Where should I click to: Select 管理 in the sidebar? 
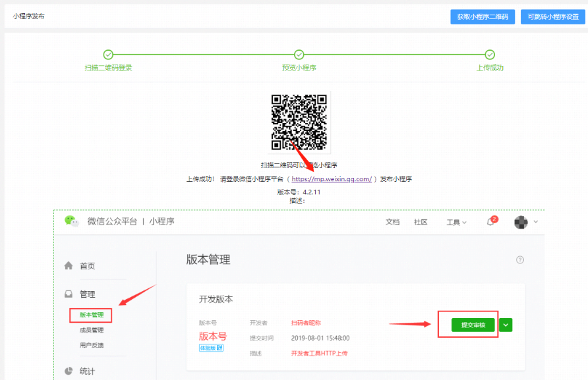(x=88, y=294)
